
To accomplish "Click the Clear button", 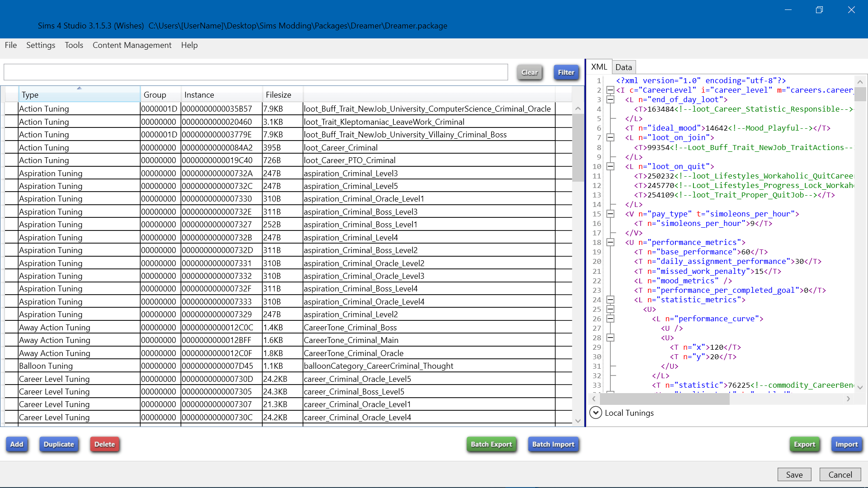I will (x=529, y=72).
